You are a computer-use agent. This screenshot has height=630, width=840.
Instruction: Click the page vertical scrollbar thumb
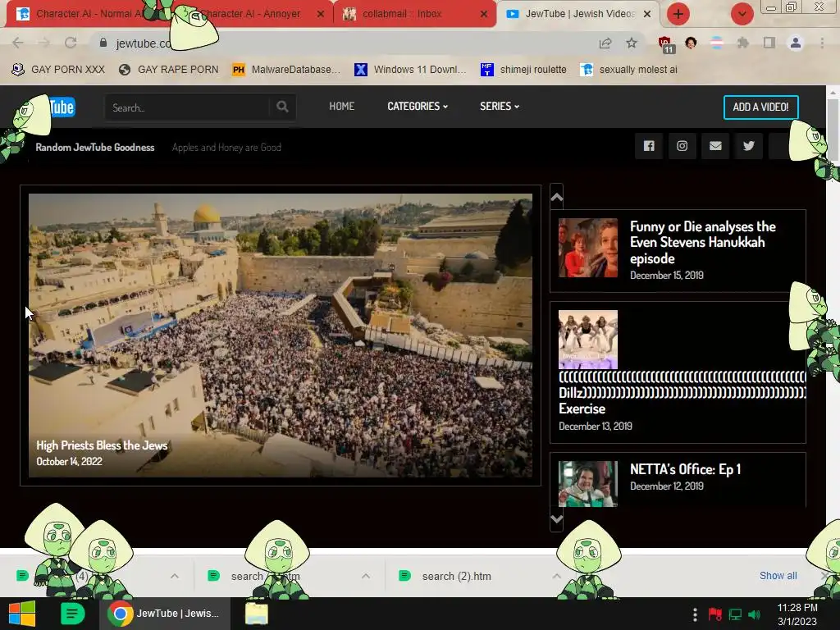coord(833,129)
